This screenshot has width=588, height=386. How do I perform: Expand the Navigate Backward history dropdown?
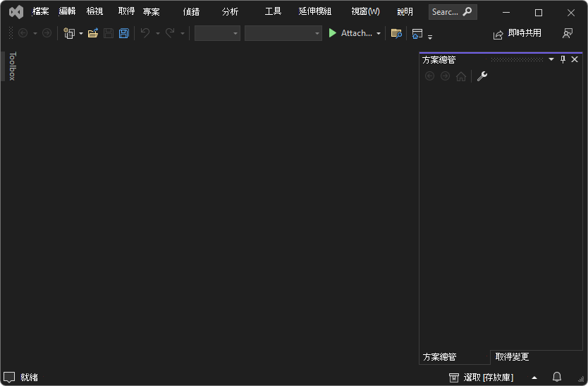pyautogui.click(x=35, y=33)
